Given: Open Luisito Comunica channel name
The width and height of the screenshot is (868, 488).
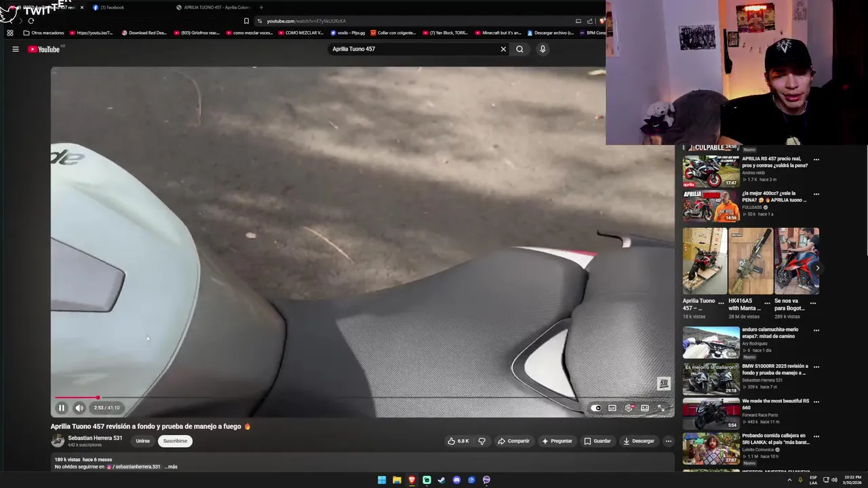Looking at the screenshot, I should (759, 449).
